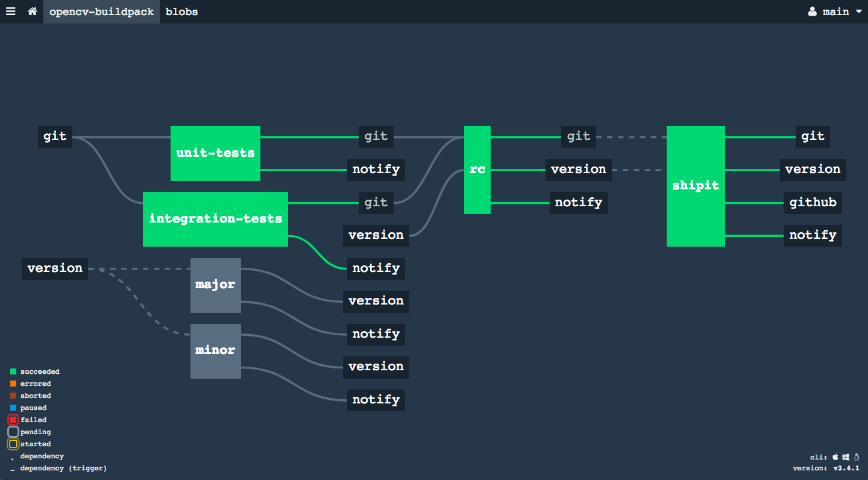Click the orange errored legend swatch
The height and width of the screenshot is (480, 868).
click(x=13, y=384)
